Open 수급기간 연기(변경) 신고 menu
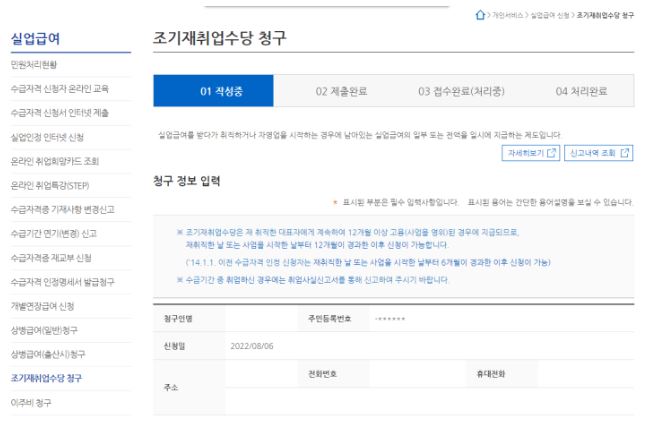 click(54, 233)
